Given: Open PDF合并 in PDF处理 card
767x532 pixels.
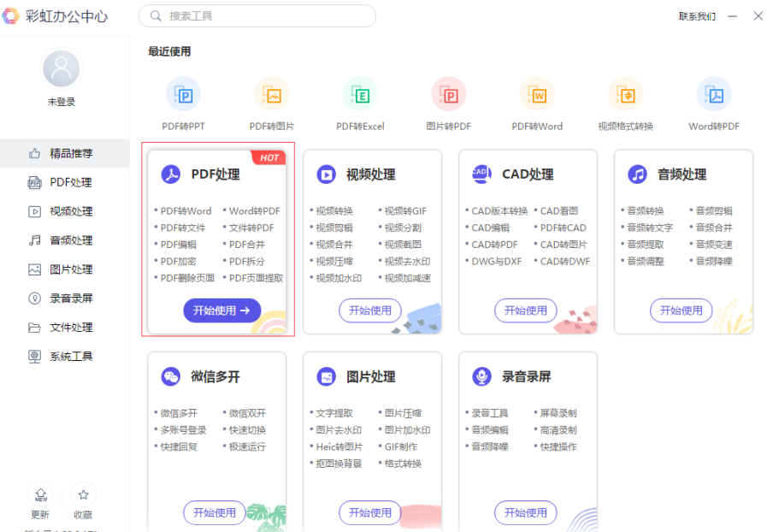Looking at the screenshot, I should tap(247, 245).
